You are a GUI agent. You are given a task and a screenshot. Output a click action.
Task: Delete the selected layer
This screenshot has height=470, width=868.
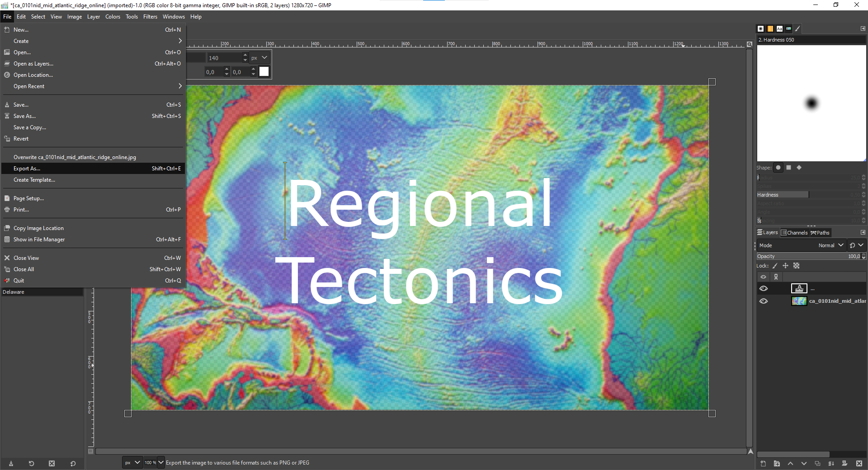859,464
